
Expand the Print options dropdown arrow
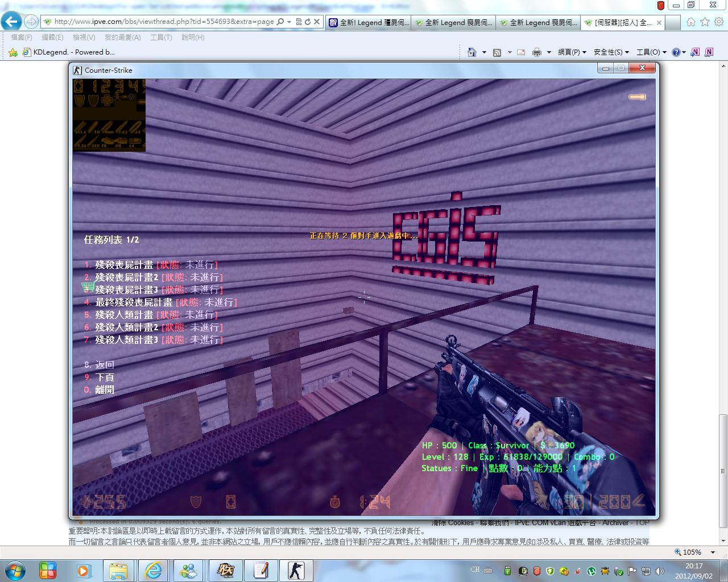click(x=549, y=52)
